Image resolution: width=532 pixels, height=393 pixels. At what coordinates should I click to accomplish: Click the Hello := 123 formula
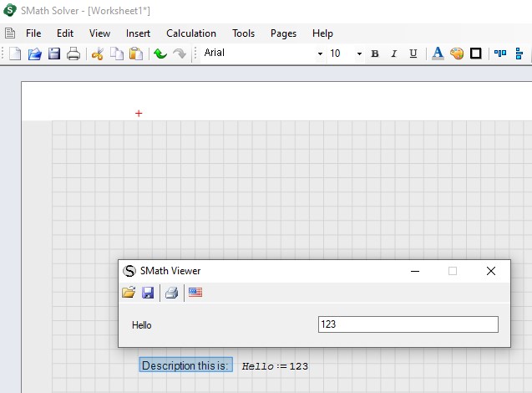coord(275,366)
